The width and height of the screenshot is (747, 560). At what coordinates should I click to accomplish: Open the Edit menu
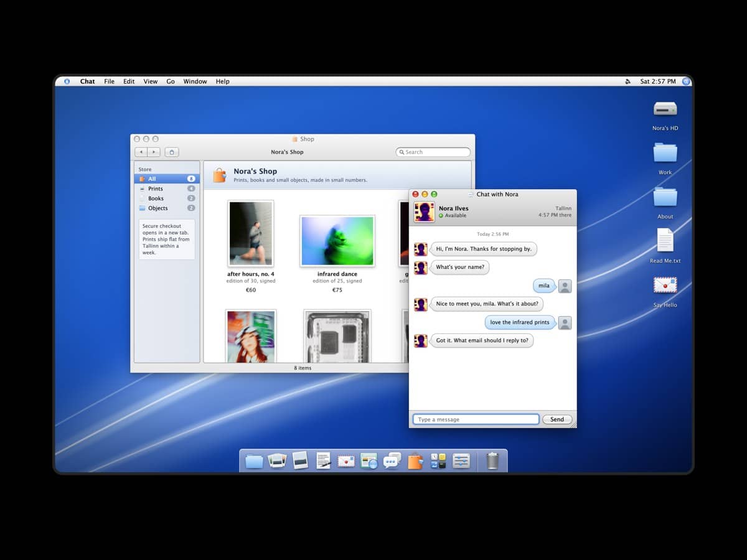pos(129,82)
